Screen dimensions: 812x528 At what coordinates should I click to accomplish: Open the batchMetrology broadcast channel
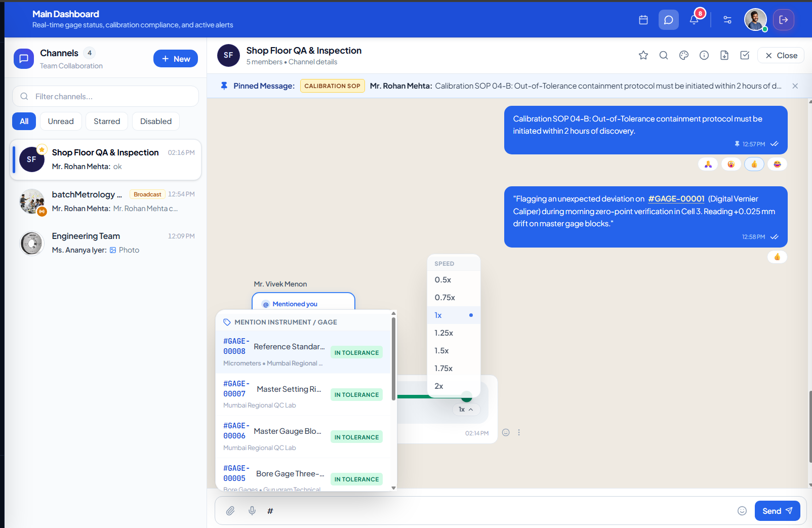[106, 201]
